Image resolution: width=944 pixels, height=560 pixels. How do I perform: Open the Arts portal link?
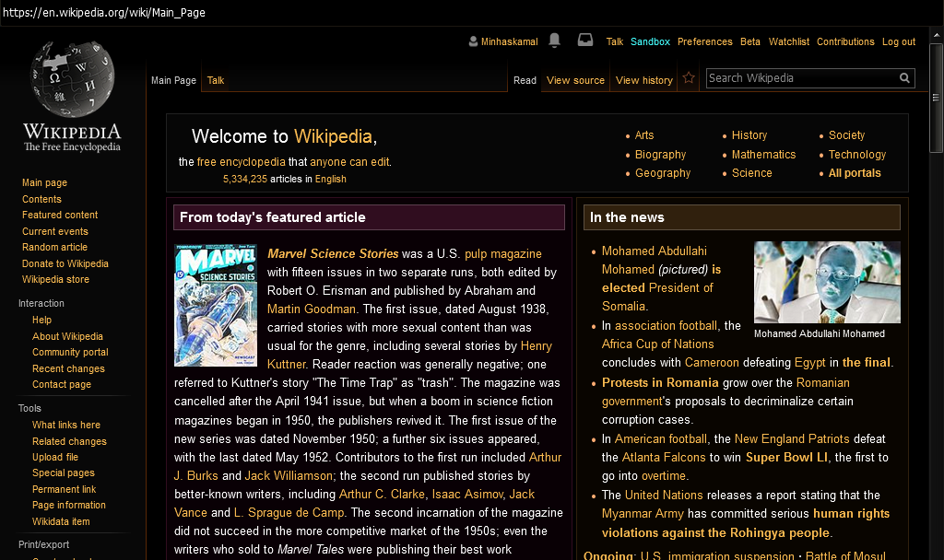click(644, 135)
